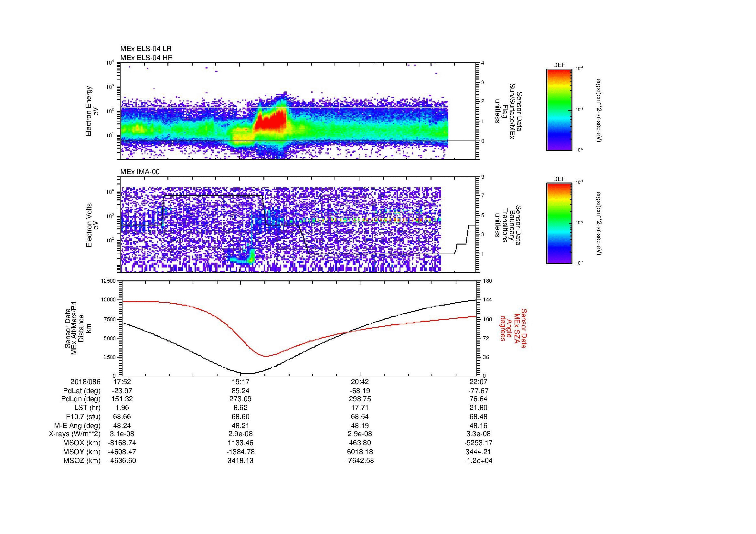Screen dimensions: 756x534
Task: Click MSOZ value 3418.13
Action: [241, 461]
